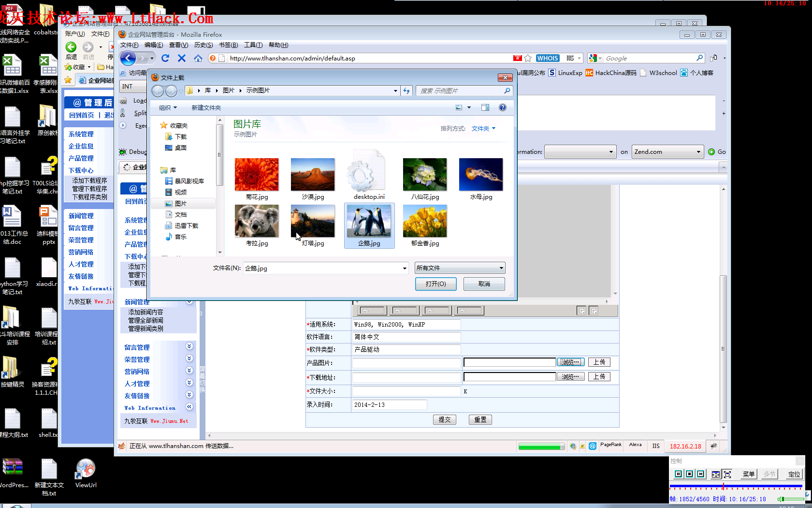Stop the screen recording playback
The image size is (812, 508).
[x=689, y=474]
